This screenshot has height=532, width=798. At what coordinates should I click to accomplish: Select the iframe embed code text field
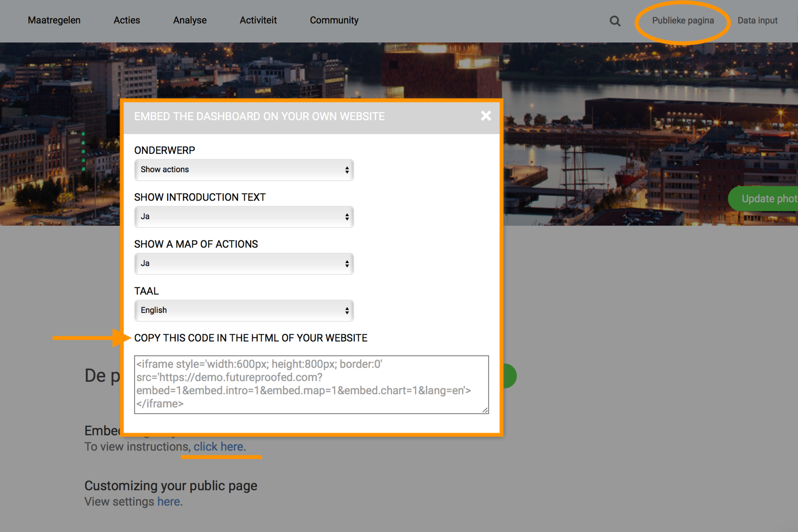[x=311, y=383]
